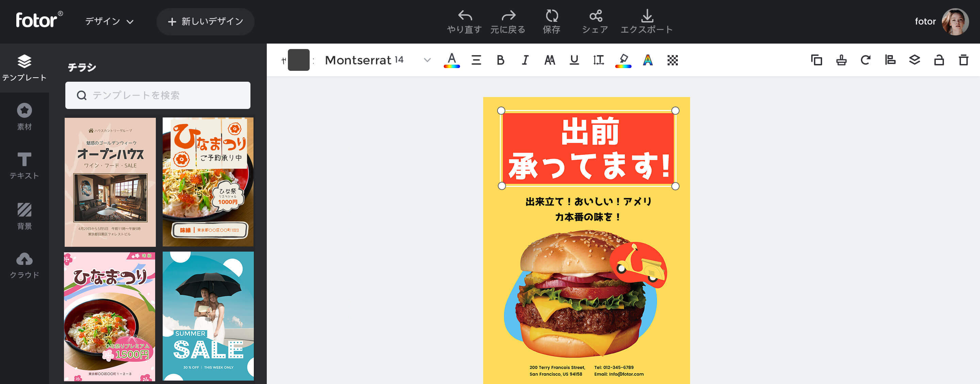Switch to the テキスト sidebar panel

24,165
